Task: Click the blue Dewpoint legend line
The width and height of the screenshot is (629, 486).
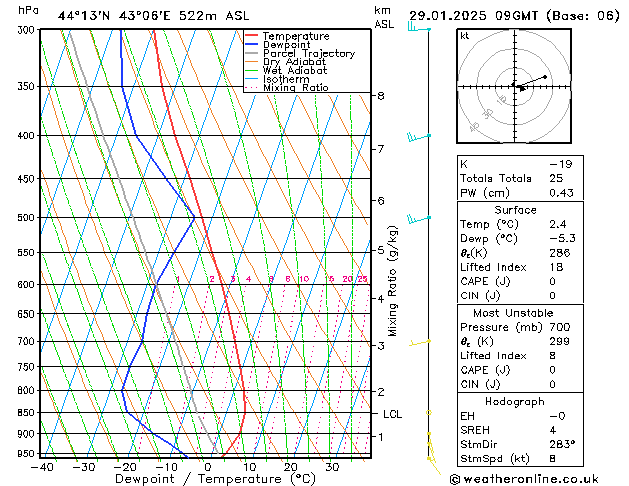Action: click(x=252, y=45)
